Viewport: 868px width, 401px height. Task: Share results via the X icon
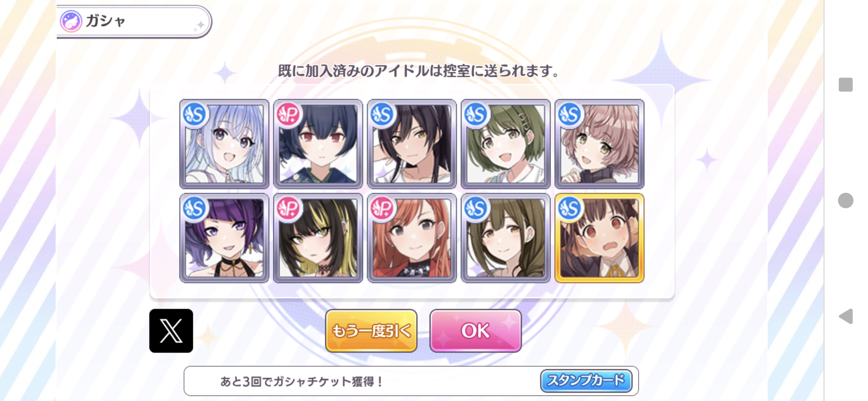click(171, 331)
